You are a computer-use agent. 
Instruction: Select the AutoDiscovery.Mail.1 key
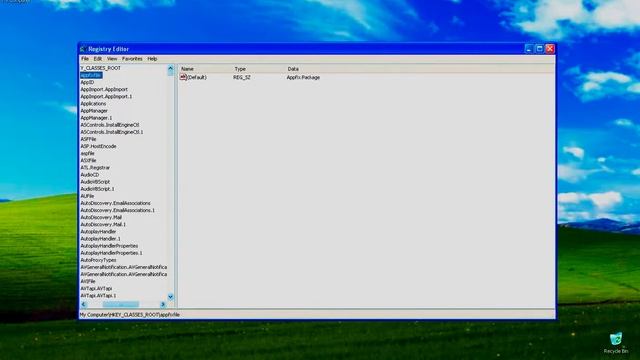[x=103, y=224]
